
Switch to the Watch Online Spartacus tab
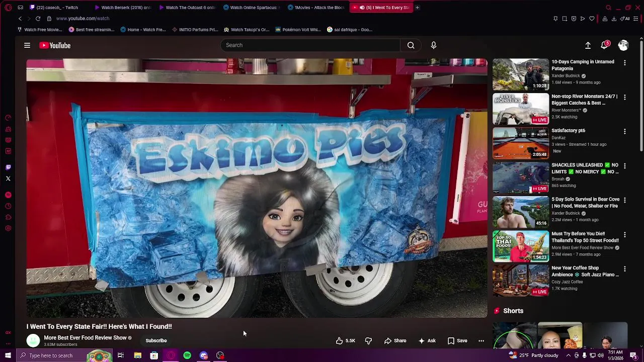252,8
